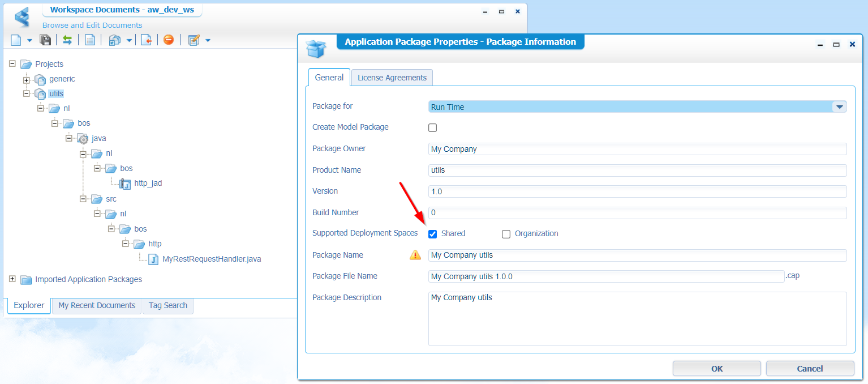The image size is (868, 384).
Task: Click the New Document toolbar icon
Action: click(16, 40)
